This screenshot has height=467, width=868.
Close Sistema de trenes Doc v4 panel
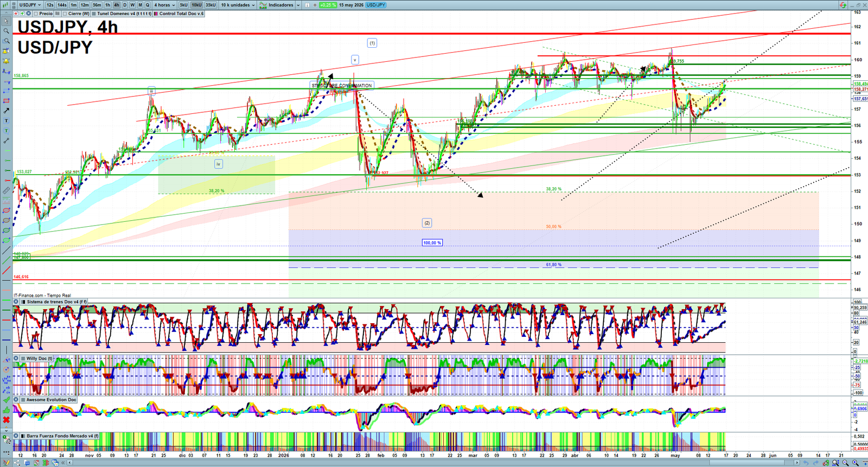coord(16,302)
